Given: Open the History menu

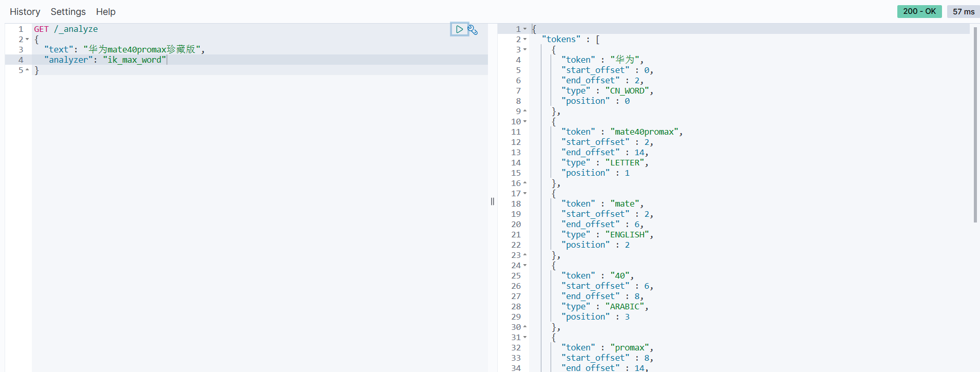Looking at the screenshot, I should (x=25, y=11).
